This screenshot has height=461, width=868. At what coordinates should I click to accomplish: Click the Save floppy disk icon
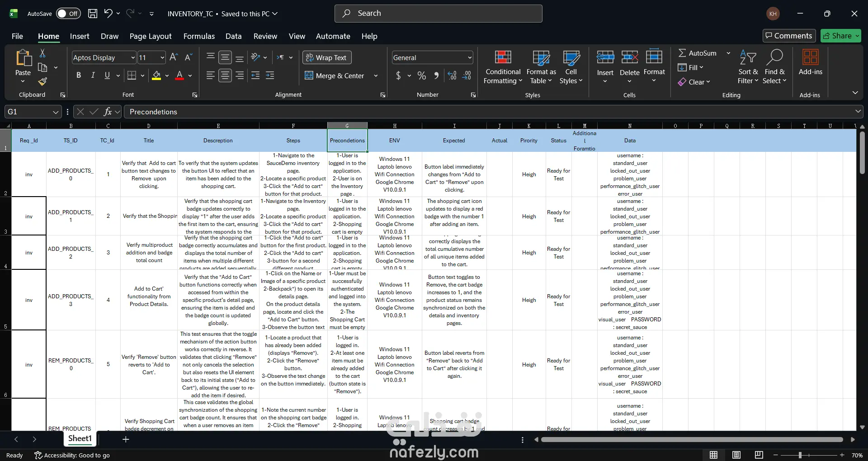[93, 14]
